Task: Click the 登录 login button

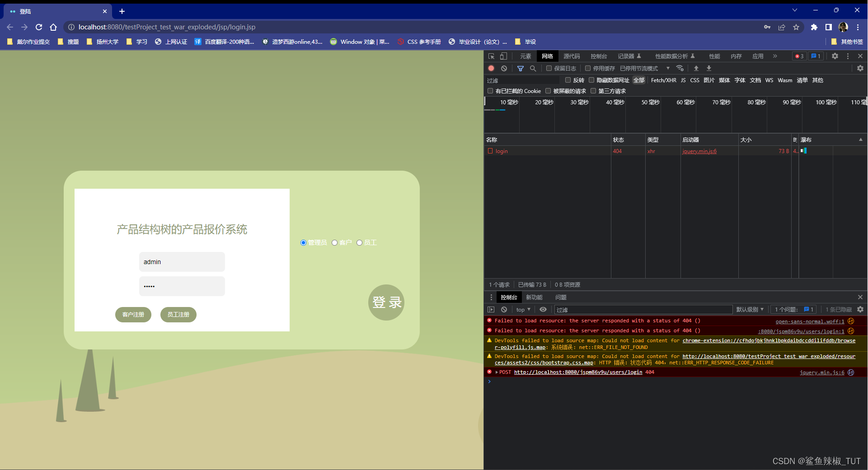Action: tap(386, 302)
